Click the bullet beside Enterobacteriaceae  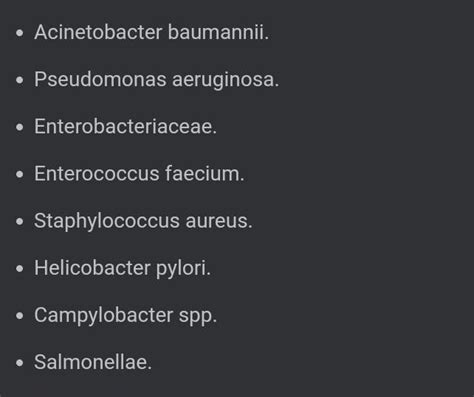point(20,127)
